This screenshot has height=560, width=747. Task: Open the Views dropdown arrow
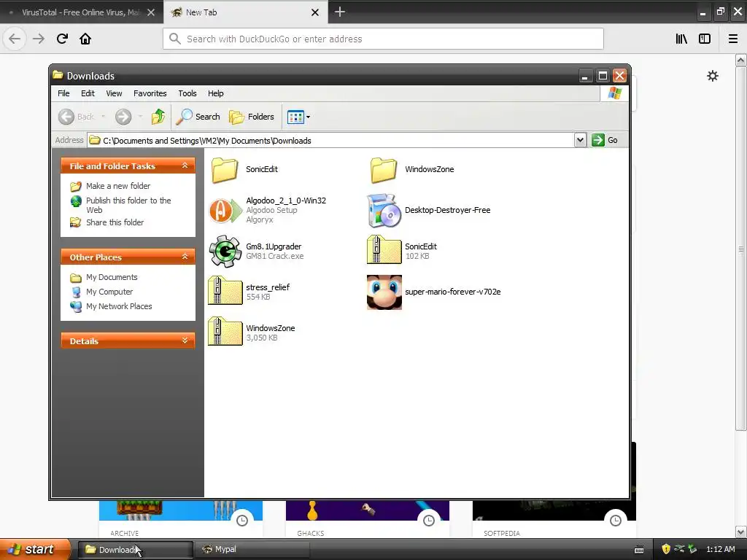click(309, 117)
